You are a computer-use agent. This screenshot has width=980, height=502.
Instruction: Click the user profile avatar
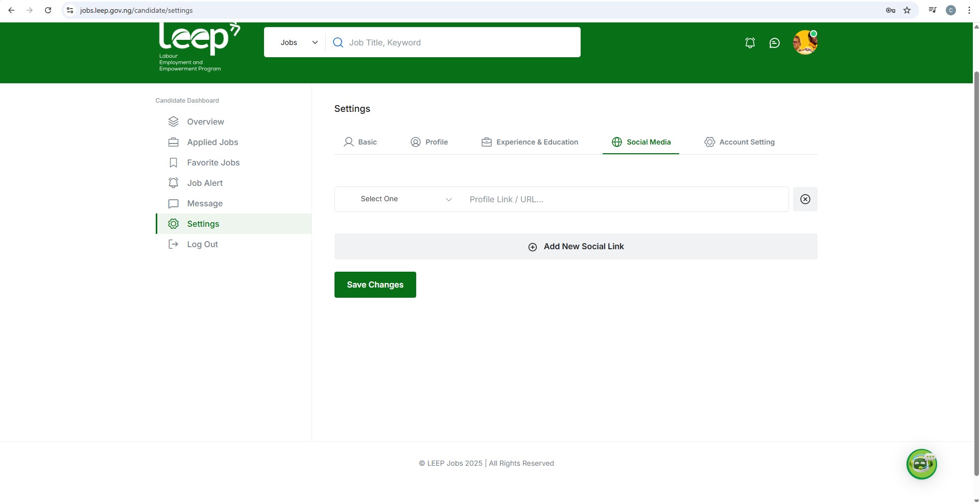[805, 42]
